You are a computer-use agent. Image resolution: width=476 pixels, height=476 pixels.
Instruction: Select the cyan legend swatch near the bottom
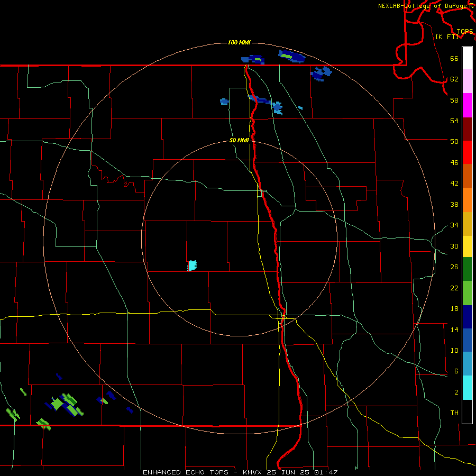(x=467, y=388)
